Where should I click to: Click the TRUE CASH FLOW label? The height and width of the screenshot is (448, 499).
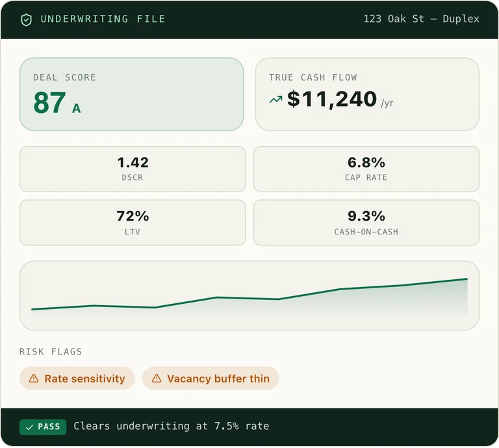pos(313,77)
